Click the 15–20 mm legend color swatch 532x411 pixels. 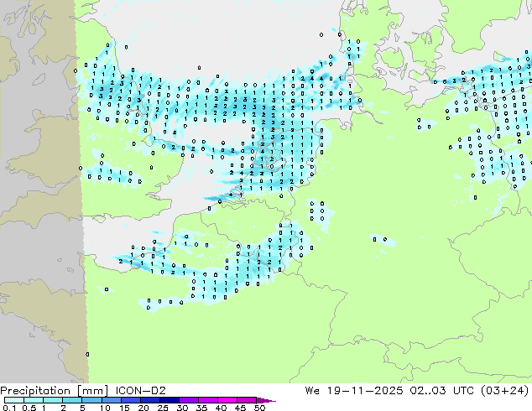(x=130, y=400)
